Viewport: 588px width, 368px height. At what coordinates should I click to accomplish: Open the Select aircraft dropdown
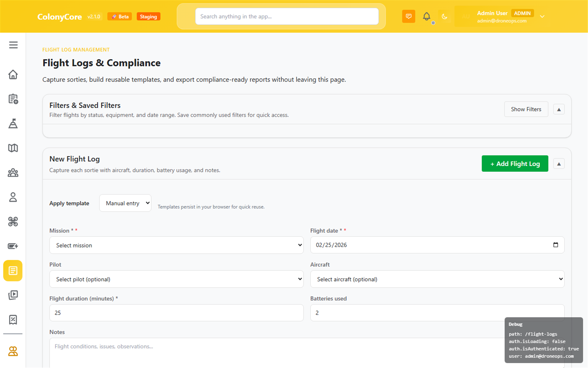tap(437, 279)
